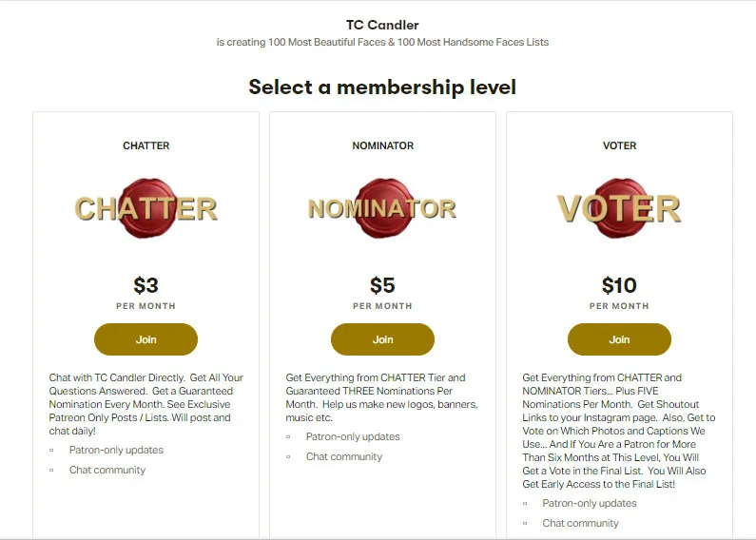
Task: Click Patron-only updates under CHATTER tier
Action: click(116, 450)
